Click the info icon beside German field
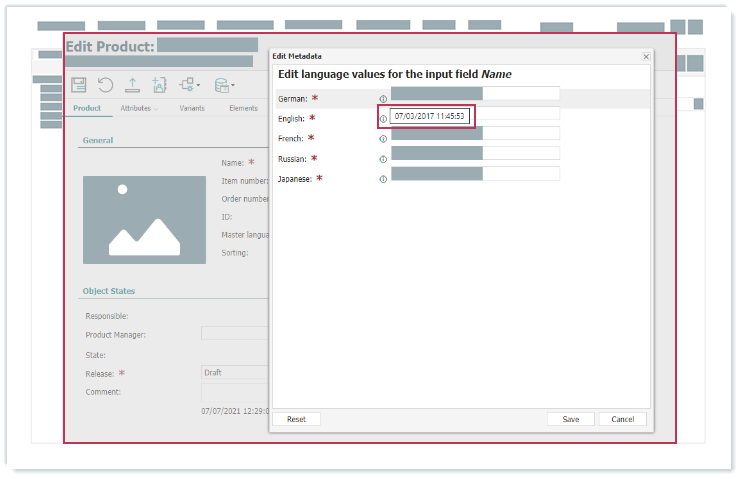The image size is (741, 479). coord(383,99)
